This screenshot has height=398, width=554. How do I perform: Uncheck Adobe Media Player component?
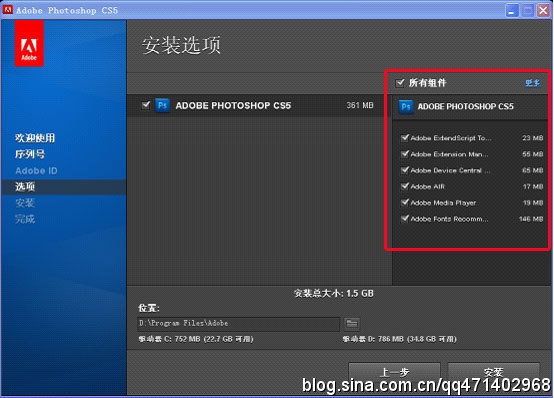click(405, 203)
